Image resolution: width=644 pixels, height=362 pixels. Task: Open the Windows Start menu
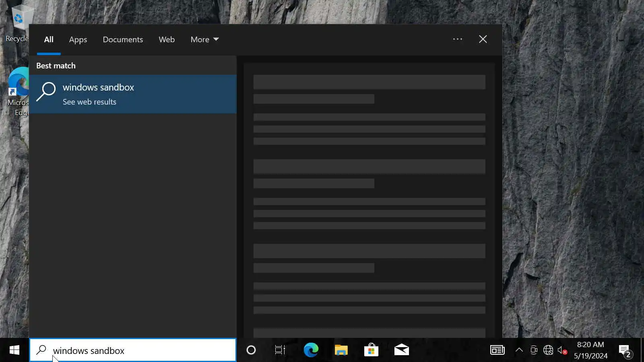click(x=14, y=350)
